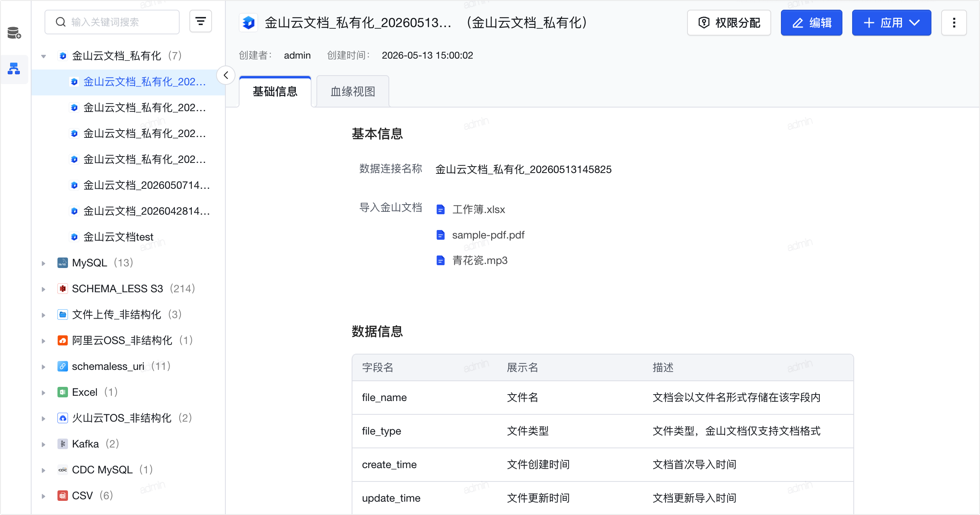Select the highlighted 金山云文档_私有化_202… item
This screenshot has width=980, height=515.
click(x=128, y=82)
